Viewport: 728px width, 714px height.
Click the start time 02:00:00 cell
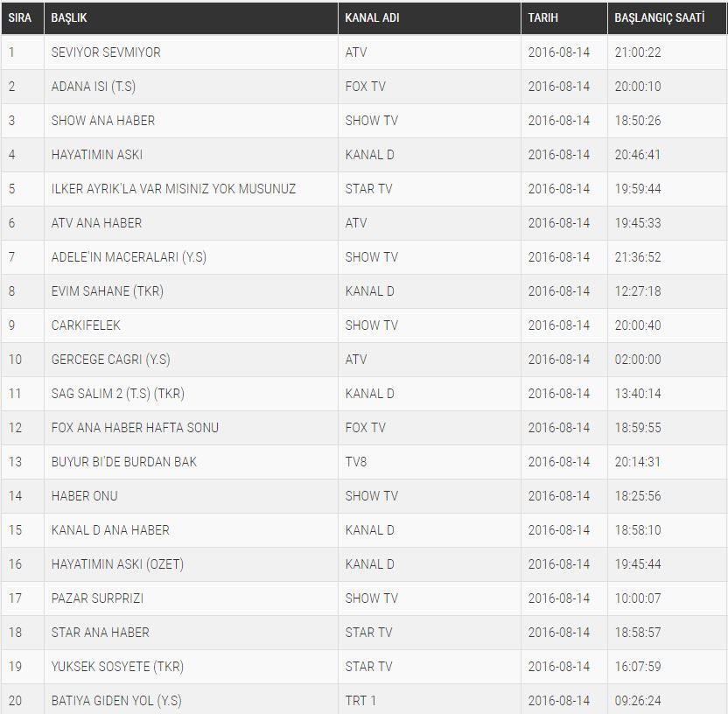click(638, 360)
